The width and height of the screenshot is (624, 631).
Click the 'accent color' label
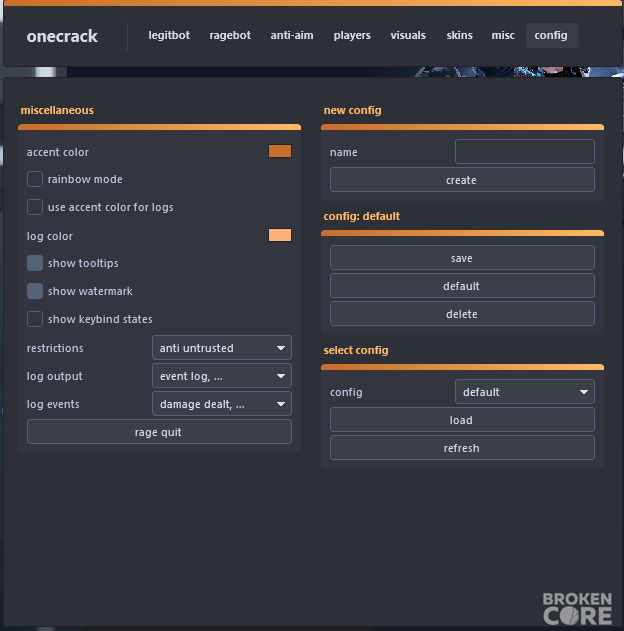(x=58, y=152)
